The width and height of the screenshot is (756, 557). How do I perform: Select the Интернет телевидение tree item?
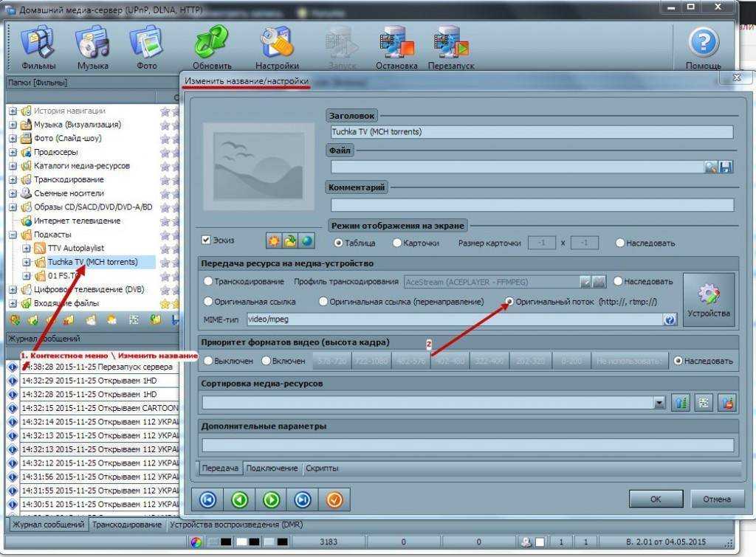[77, 221]
